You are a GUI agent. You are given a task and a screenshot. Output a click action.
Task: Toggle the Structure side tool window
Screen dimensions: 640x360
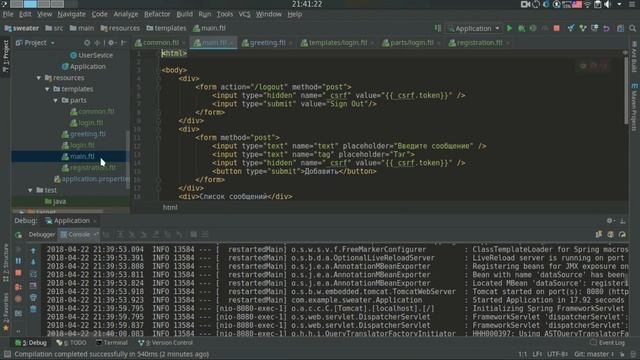(5, 263)
